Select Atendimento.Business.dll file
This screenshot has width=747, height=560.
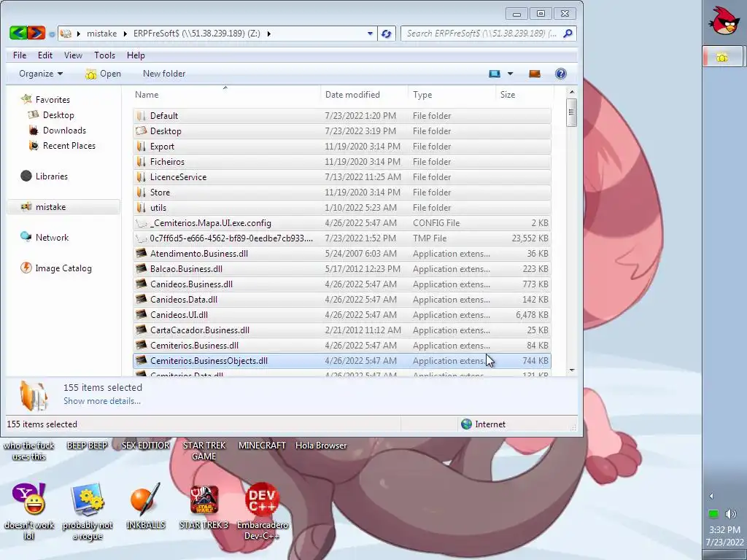point(342,253)
